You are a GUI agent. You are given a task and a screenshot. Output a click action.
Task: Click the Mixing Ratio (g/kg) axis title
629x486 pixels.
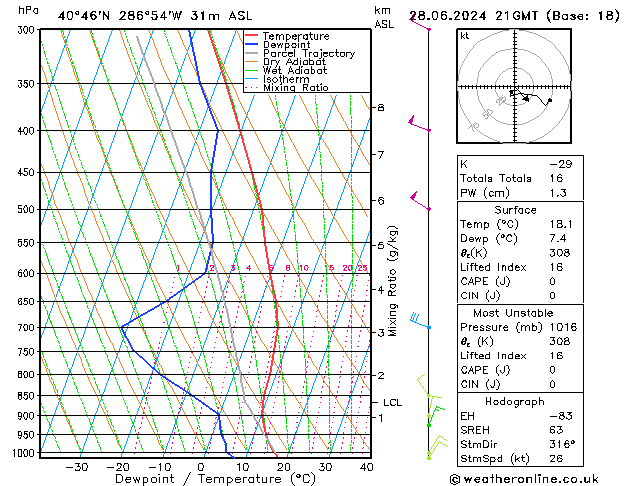pos(392,281)
